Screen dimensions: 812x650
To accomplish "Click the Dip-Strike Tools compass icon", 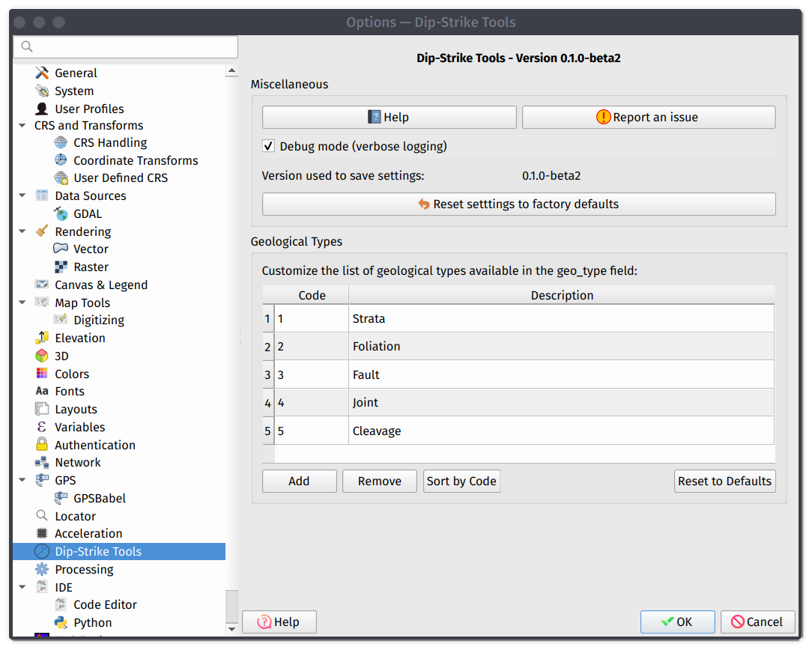I will (42, 551).
